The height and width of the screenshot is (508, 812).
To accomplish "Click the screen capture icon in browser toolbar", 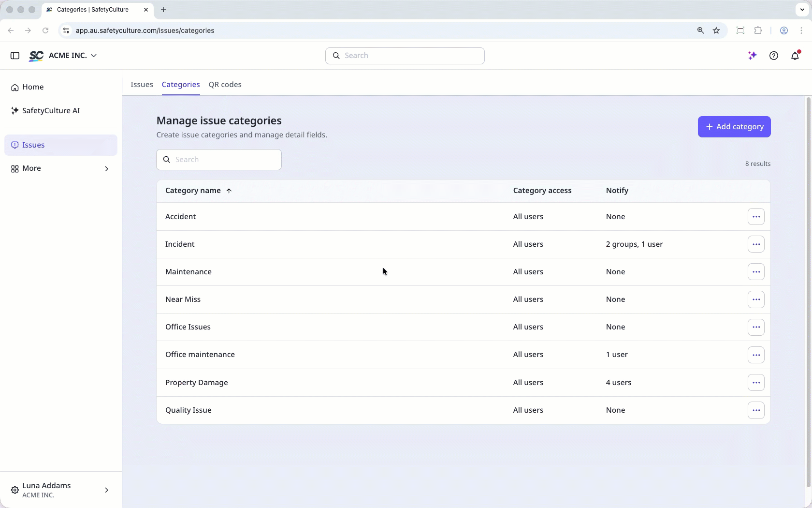I will tap(740, 30).
